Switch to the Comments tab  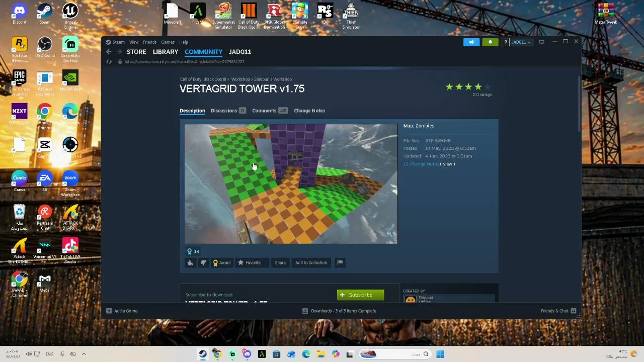[x=269, y=111]
